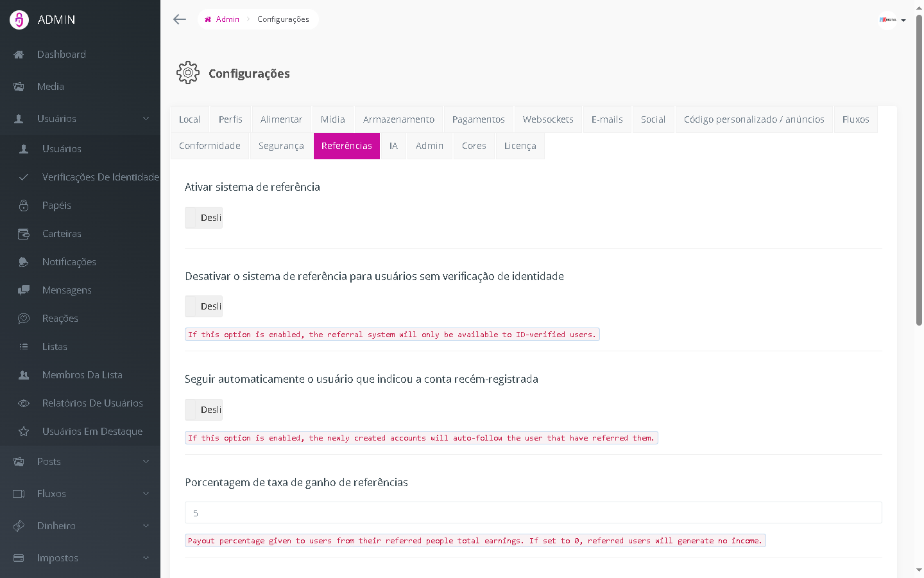
Task: Click the Notificações bell icon
Action: tap(24, 262)
